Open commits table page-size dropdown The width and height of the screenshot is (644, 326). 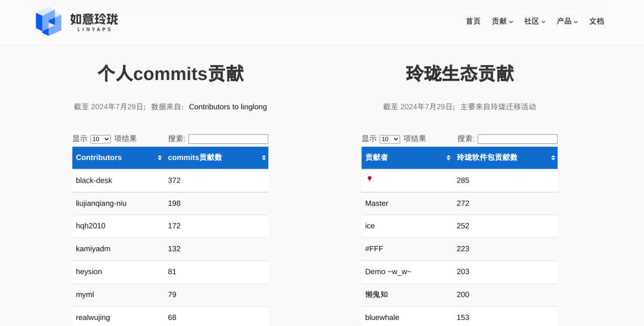pos(100,139)
